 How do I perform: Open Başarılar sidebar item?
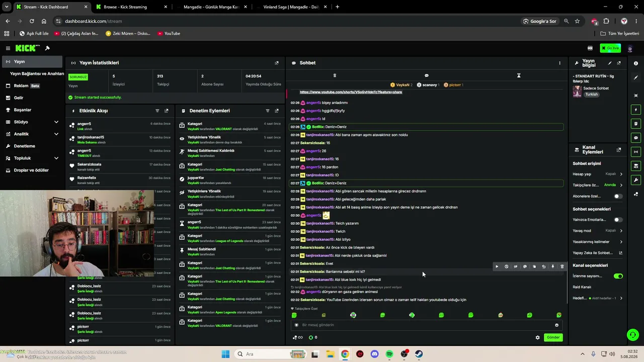32,110
